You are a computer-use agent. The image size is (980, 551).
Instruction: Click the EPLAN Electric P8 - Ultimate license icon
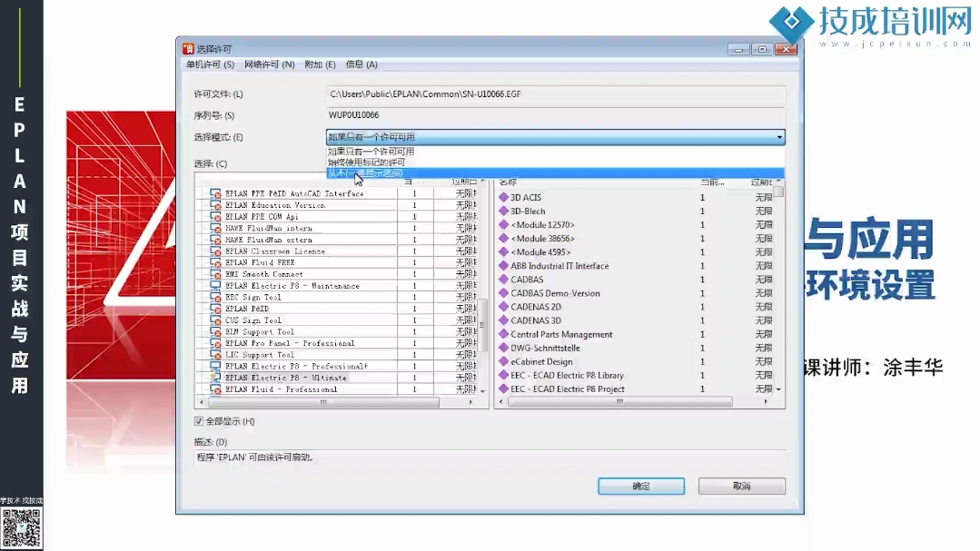(x=216, y=378)
